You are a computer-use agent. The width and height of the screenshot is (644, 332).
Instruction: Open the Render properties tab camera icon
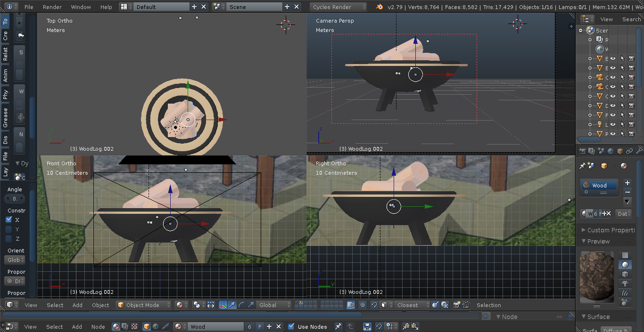[583, 151]
